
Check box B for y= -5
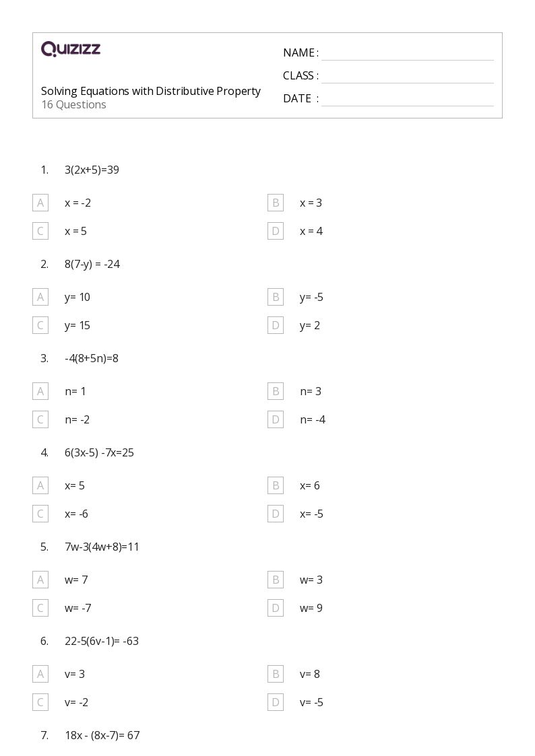click(276, 297)
